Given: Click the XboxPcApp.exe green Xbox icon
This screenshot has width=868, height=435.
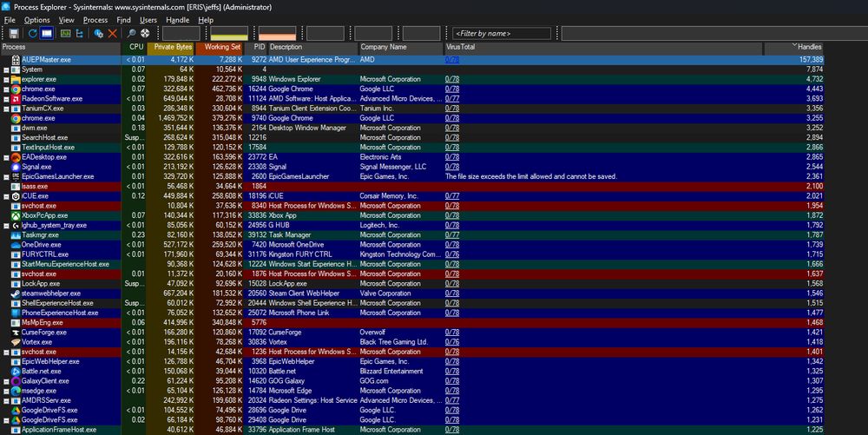Looking at the screenshot, I should (x=16, y=215).
